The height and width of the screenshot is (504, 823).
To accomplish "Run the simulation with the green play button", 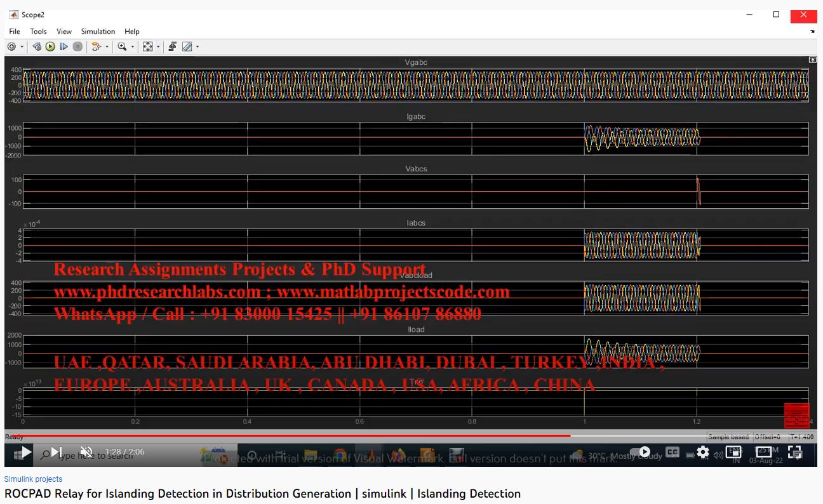I will point(50,46).
